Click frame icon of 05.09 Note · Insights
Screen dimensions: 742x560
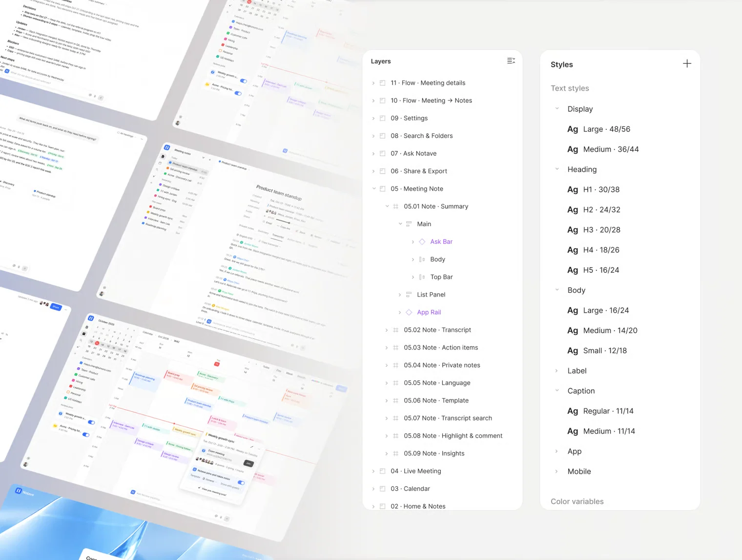(x=396, y=454)
